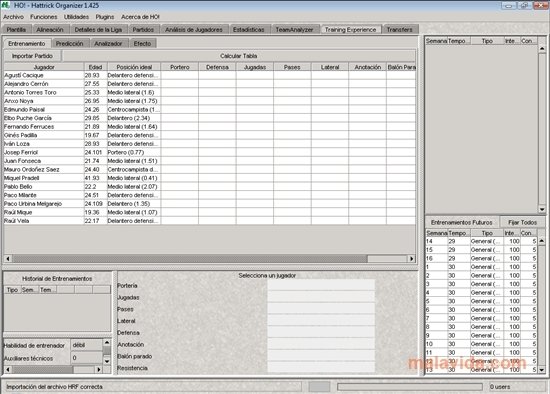Click the Calcular Tabla button
This screenshot has height=394, width=550.
[x=239, y=56]
